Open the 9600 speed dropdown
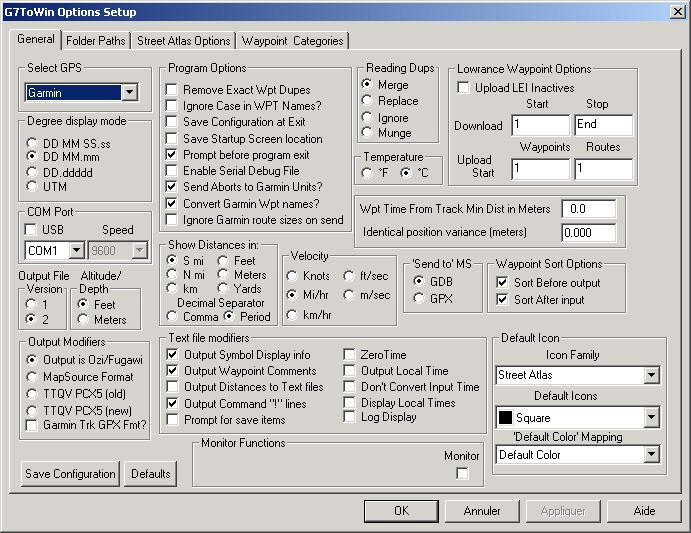 pos(139,250)
